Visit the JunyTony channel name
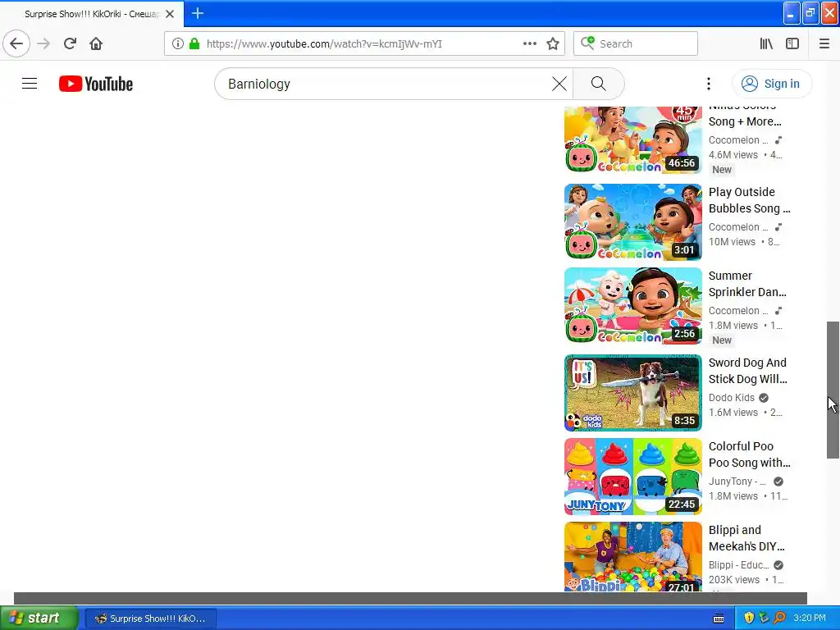 pyautogui.click(x=737, y=481)
